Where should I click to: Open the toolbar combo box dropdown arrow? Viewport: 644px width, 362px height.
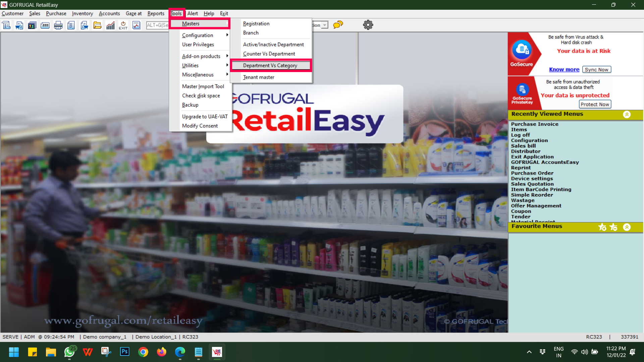tap(325, 25)
